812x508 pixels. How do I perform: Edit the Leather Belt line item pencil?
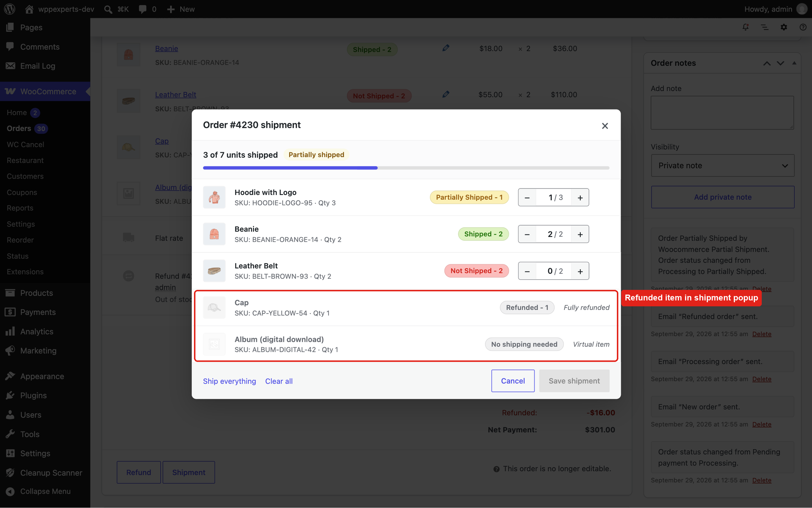[446, 94]
